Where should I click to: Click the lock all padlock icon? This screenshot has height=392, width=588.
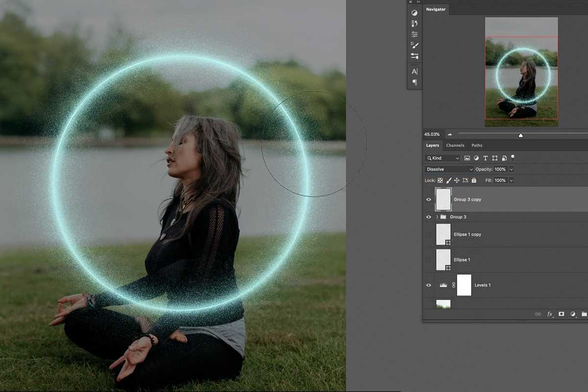474,180
